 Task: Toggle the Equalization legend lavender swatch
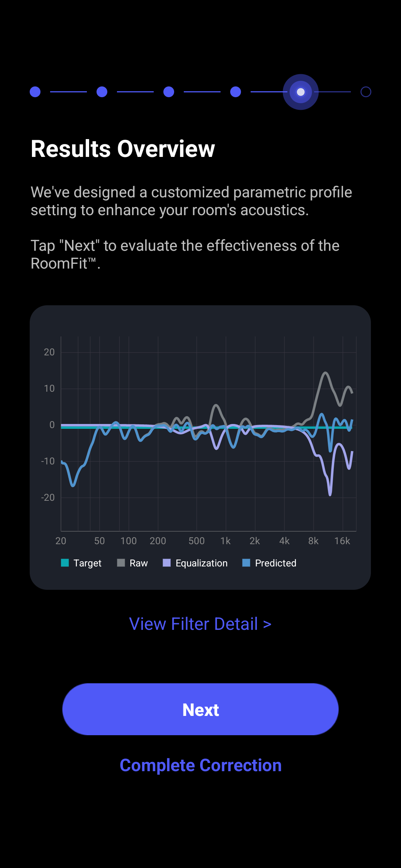pyautogui.click(x=167, y=563)
